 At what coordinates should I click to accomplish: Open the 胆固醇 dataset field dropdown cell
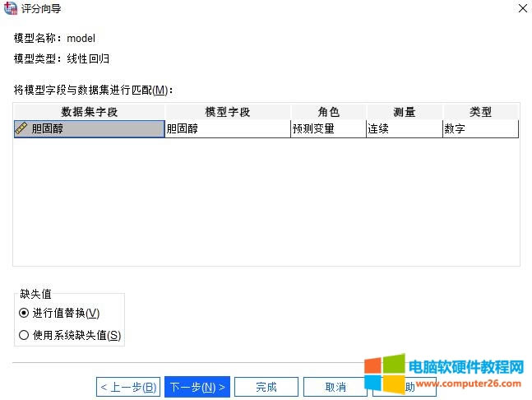click(89, 128)
